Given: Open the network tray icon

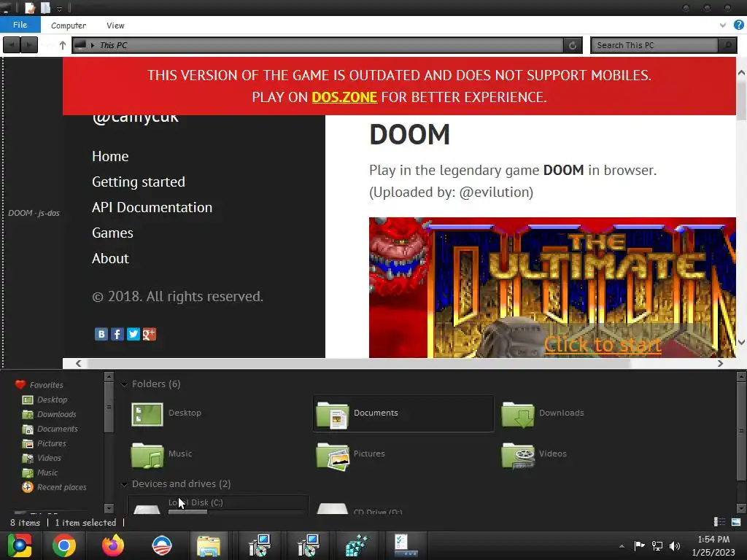Looking at the screenshot, I should (657, 545).
